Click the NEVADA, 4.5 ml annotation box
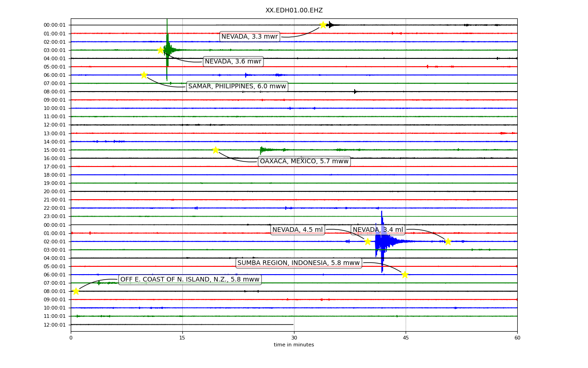Image resolution: width=588 pixels, height=368 pixels. [298, 230]
